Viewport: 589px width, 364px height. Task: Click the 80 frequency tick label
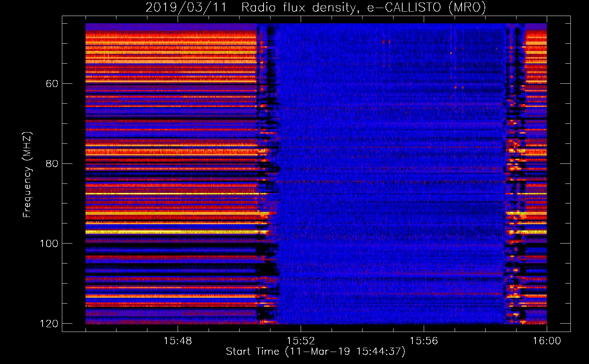click(x=52, y=163)
